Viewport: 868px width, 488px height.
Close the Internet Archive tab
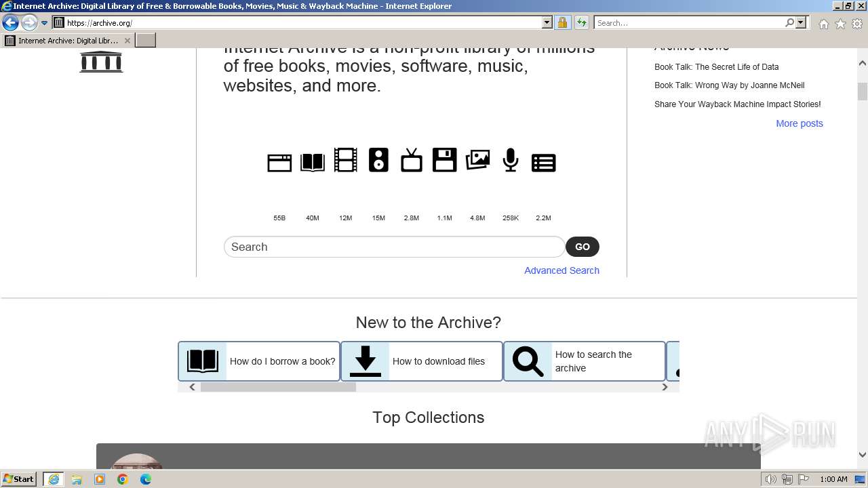[127, 41]
